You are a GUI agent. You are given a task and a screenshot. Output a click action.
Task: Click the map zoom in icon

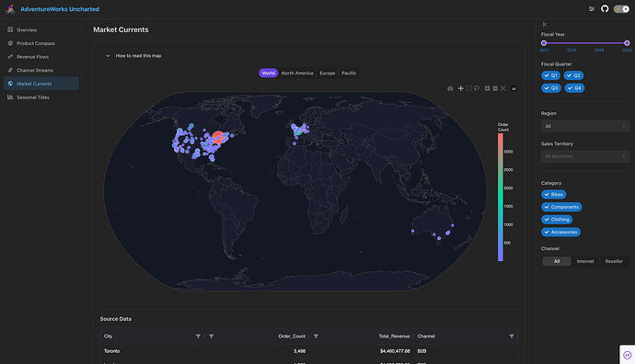coord(487,88)
